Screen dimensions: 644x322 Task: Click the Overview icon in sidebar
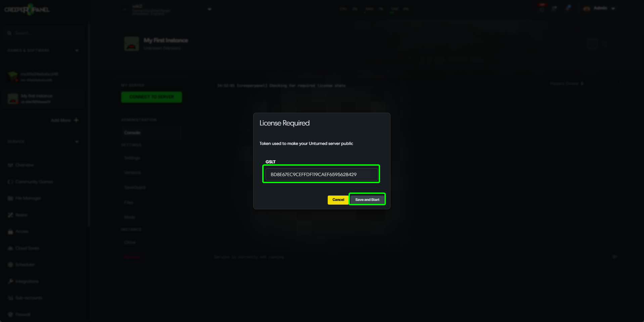click(x=10, y=165)
